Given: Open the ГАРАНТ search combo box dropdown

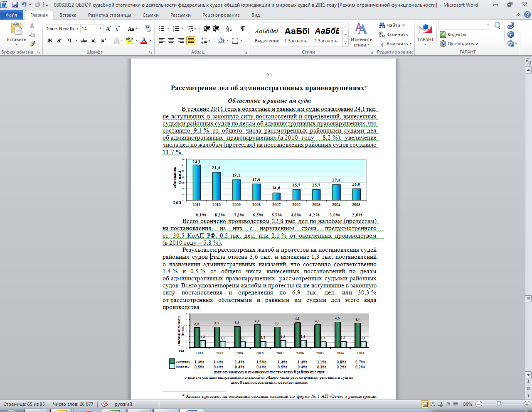Looking at the screenshot, I should pos(488,26).
